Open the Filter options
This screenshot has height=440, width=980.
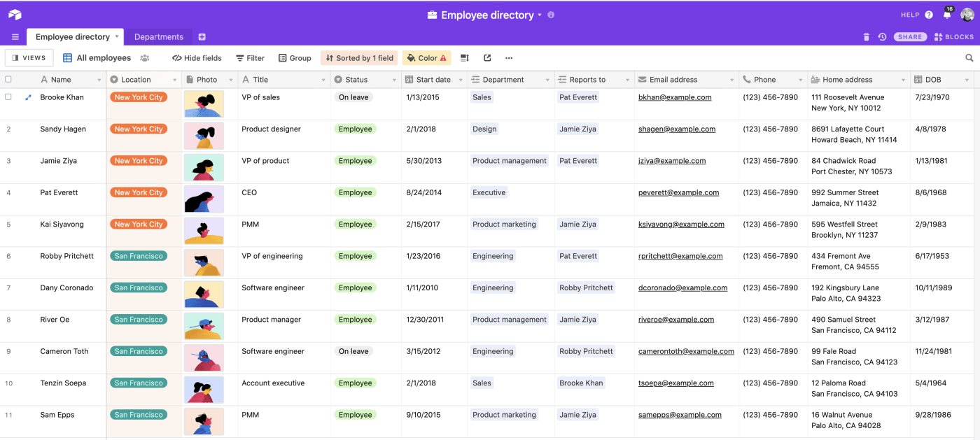pos(250,58)
